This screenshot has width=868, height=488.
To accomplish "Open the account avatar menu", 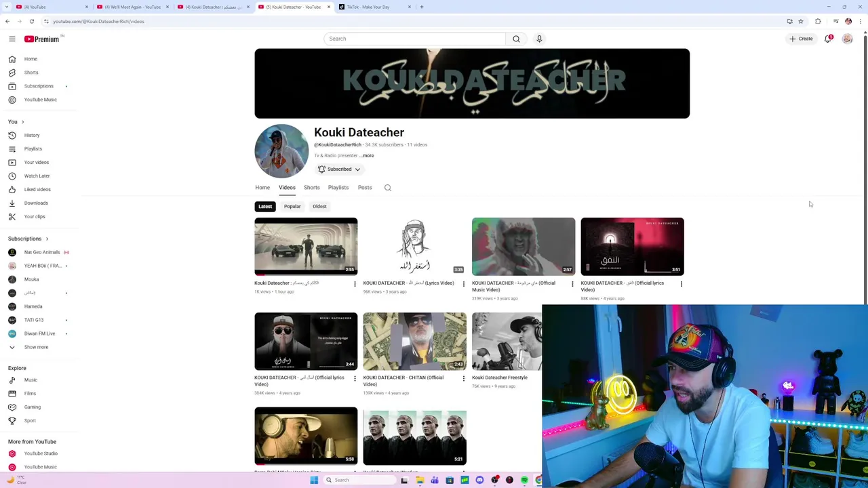I will point(847,39).
